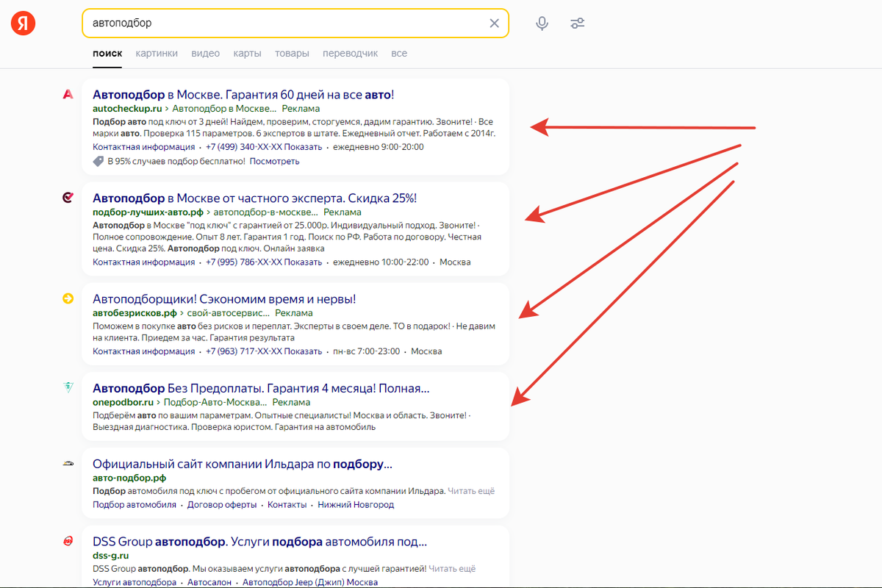Click the text пн-вс 7:00-23:00
This screenshot has height=588, width=882.
(367, 351)
